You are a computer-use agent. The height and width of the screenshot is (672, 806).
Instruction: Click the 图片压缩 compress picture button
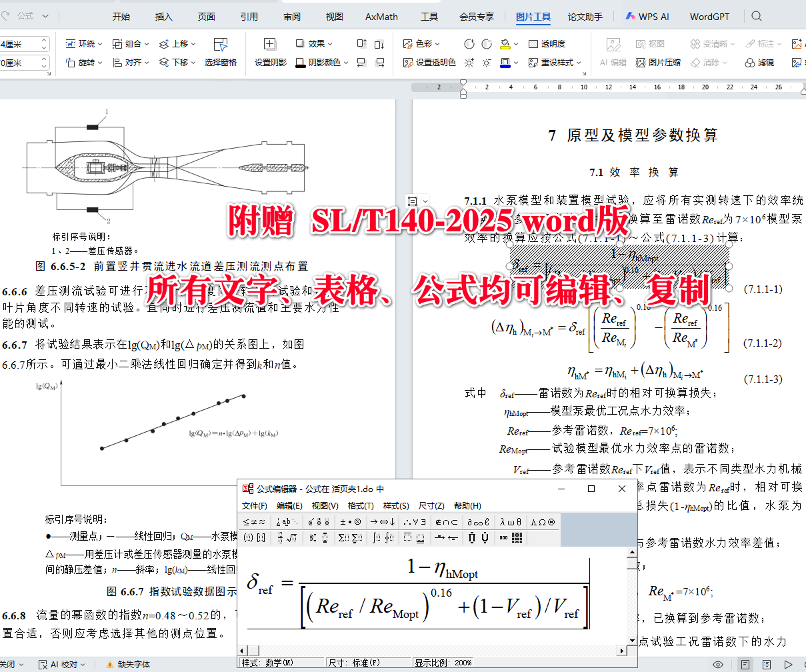tap(657, 63)
